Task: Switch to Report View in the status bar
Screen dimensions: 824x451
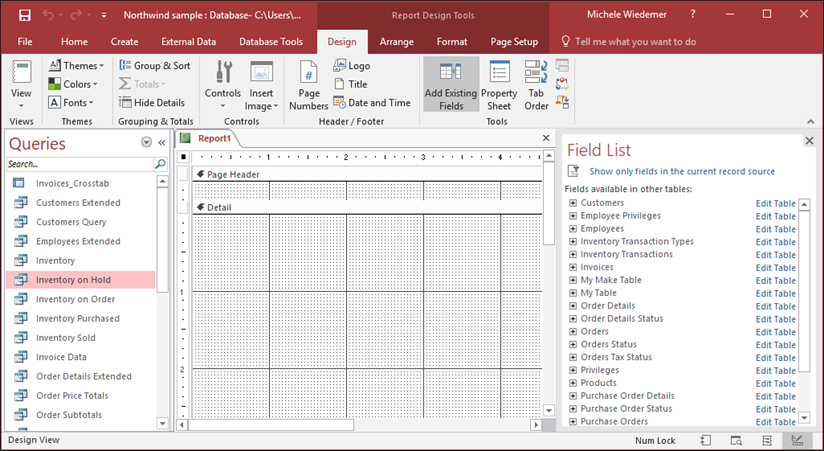Action: pyautogui.click(x=705, y=440)
